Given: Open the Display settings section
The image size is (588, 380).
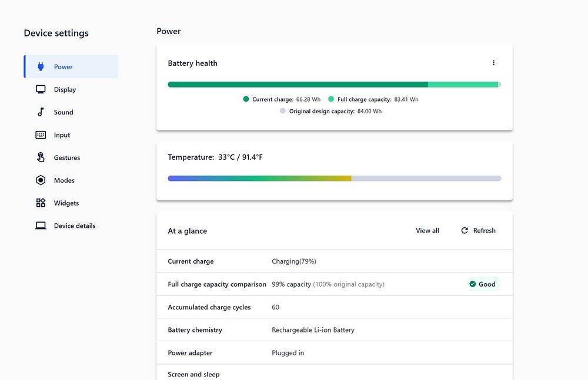Looking at the screenshot, I should 65,90.
